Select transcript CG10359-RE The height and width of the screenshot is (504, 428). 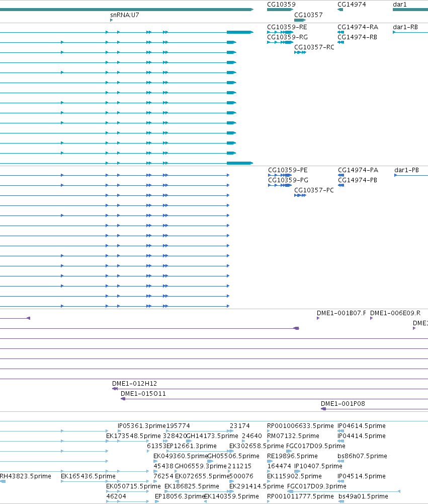point(287,27)
